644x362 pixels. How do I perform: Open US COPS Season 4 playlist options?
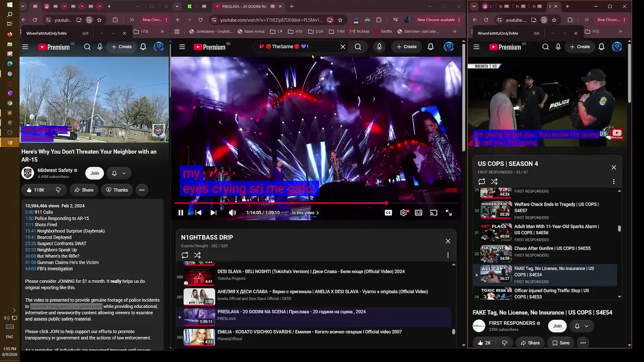click(x=613, y=182)
